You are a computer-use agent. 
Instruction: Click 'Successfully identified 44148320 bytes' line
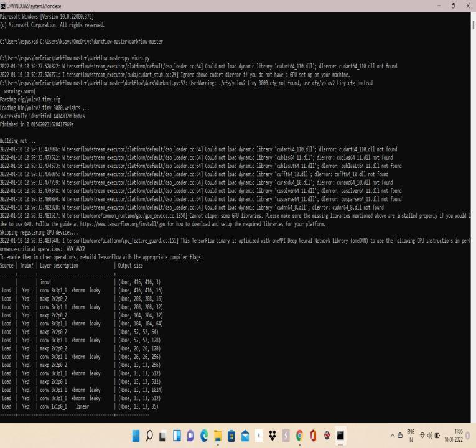pos(42,116)
